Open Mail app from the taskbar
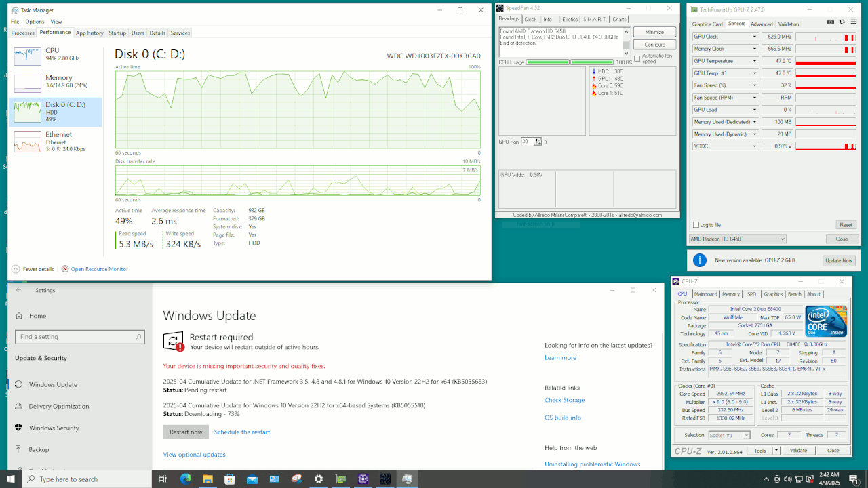The width and height of the screenshot is (868, 488). click(252, 479)
